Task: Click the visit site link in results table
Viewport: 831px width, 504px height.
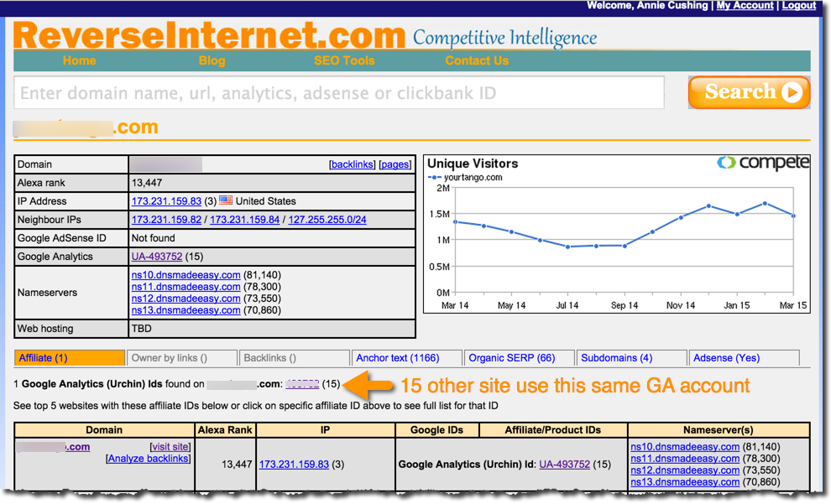Action: (170, 447)
